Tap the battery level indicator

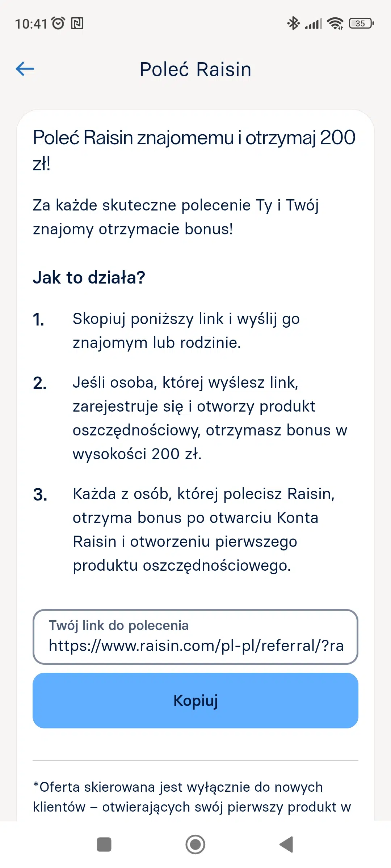[361, 24]
